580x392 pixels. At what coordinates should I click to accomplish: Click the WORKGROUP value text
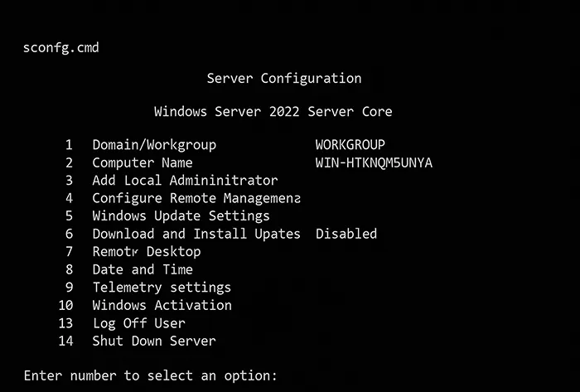[x=350, y=145]
